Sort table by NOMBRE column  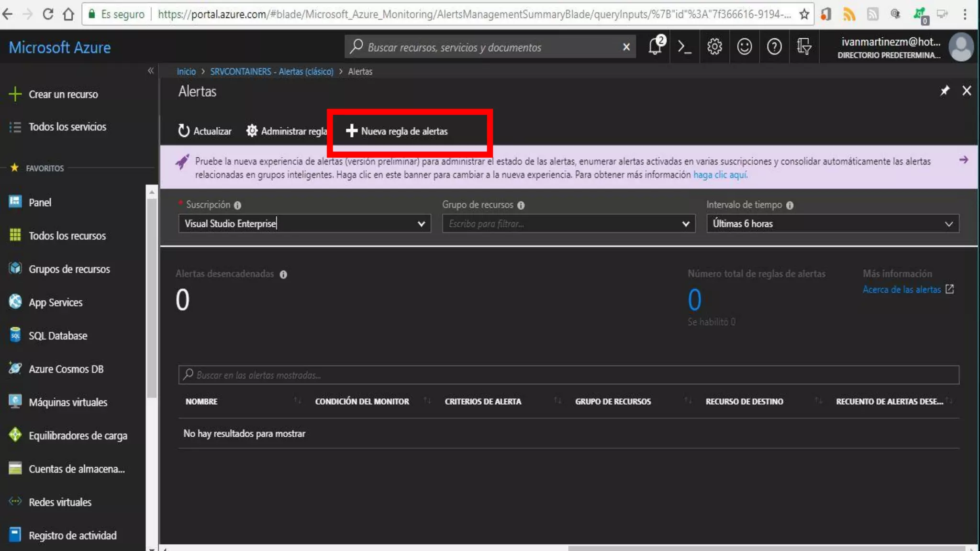click(x=201, y=402)
